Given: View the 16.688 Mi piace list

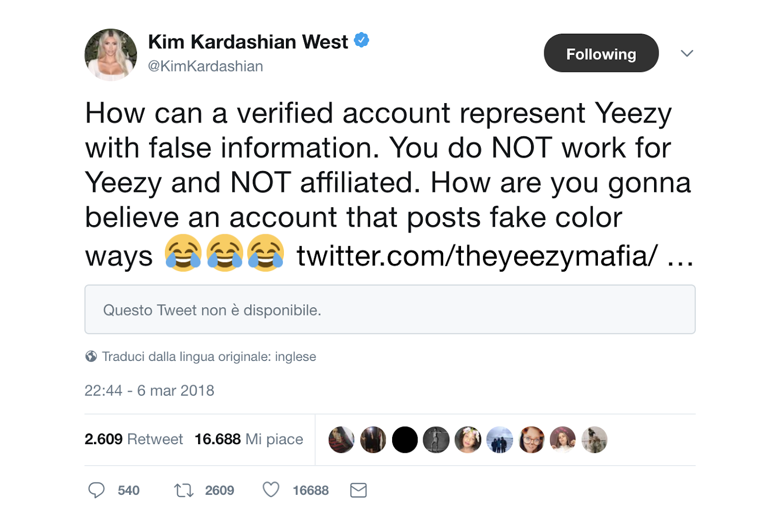Looking at the screenshot, I should (249, 439).
